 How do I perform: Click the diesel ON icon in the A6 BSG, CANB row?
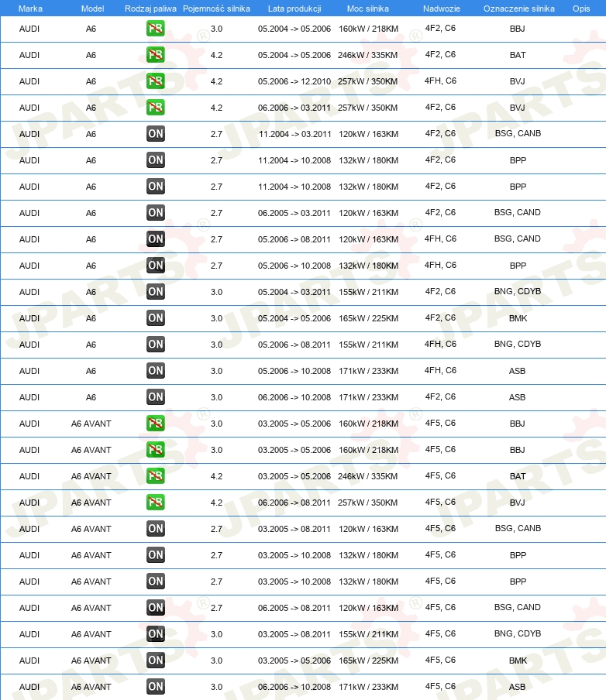tap(156, 134)
